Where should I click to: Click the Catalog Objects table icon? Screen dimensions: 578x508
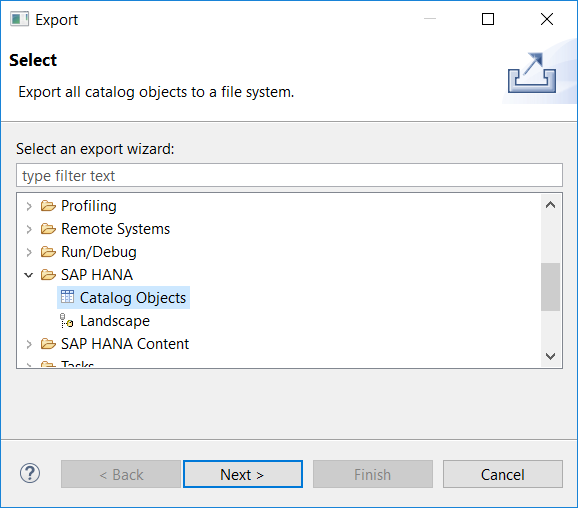point(67,297)
